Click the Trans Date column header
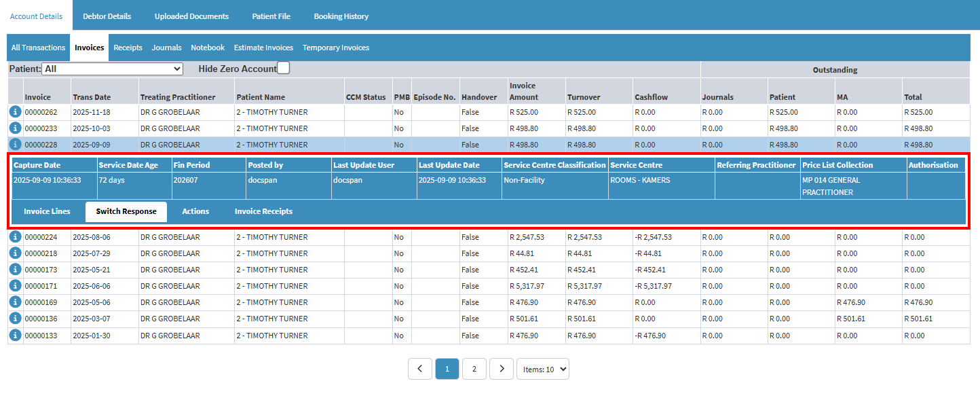980x413 pixels. click(92, 97)
